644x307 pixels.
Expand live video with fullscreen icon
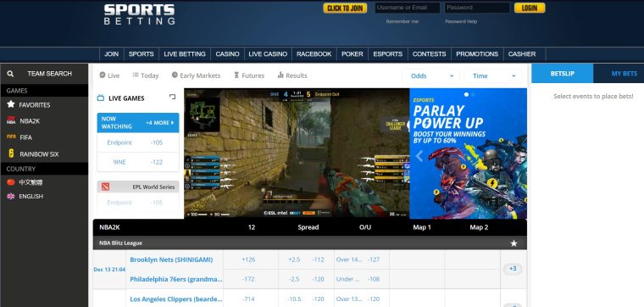click(x=173, y=97)
